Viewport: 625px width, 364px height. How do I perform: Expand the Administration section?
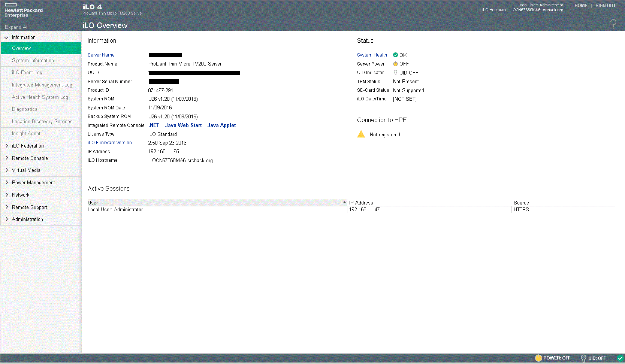[x=7, y=219]
